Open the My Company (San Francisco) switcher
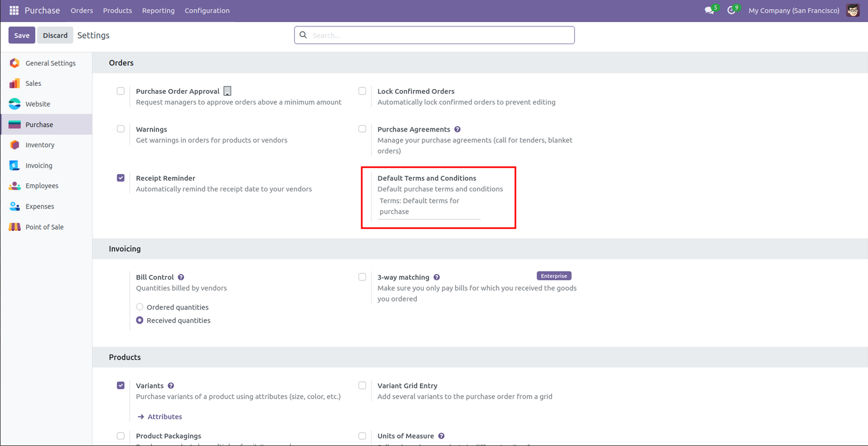This screenshot has height=446, width=868. coord(794,10)
